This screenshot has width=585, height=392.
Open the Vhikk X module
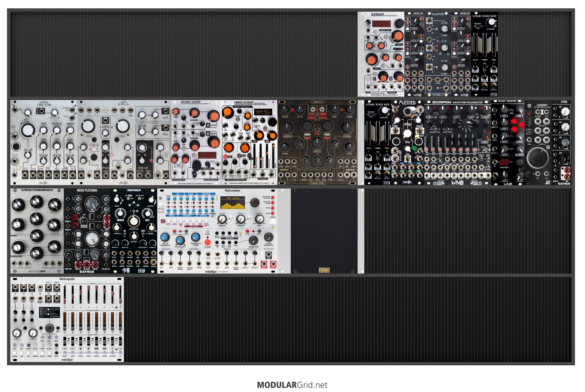click(318, 143)
